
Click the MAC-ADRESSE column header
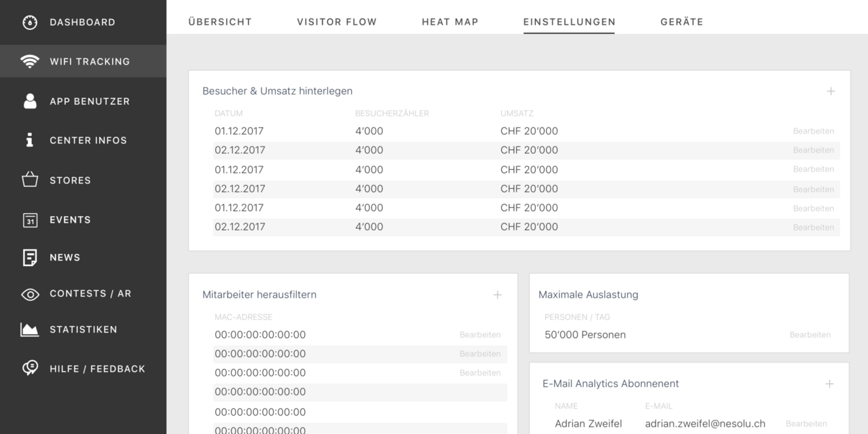(243, 317)
